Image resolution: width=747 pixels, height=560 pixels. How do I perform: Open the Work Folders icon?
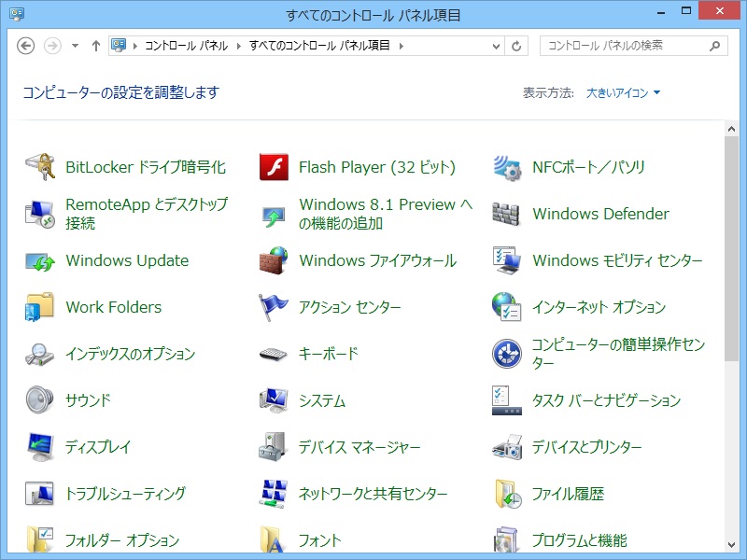point(40,308)
